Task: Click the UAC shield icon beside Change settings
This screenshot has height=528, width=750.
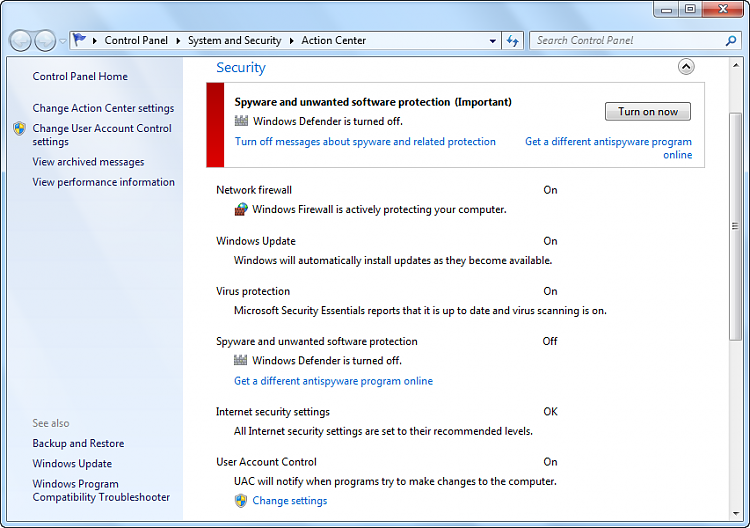Action: [241, 501]
